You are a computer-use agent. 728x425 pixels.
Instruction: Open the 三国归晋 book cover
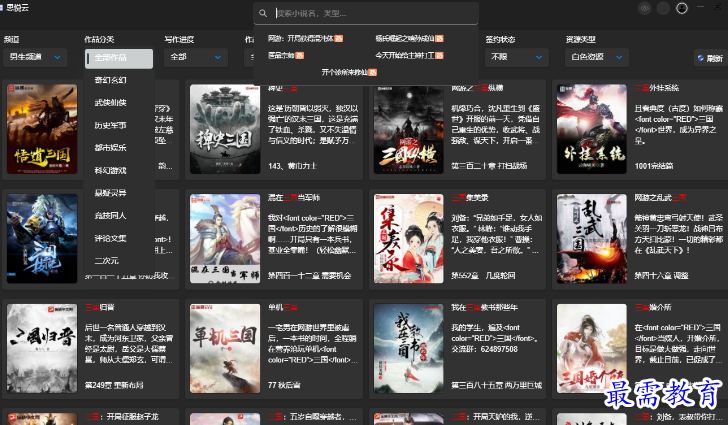coord(42,348)
